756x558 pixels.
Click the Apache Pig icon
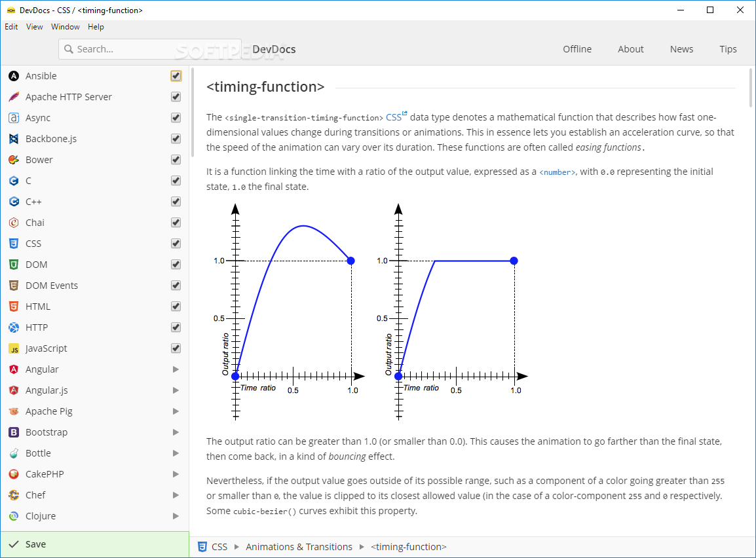(14, 411)
